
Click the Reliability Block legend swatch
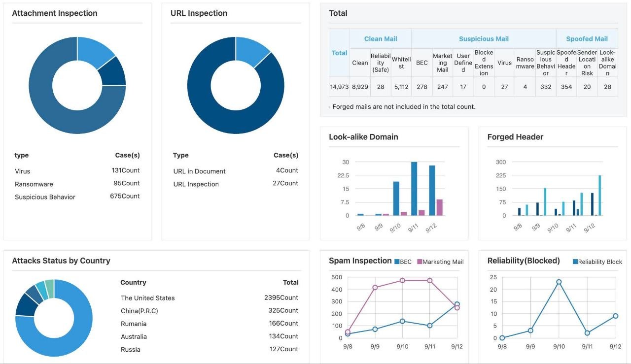tap(575, 262)
